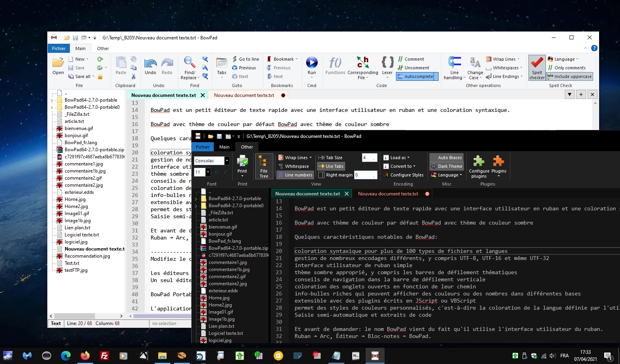This screenshot has height=364, width=620.
Task: Toggle File Tree in dark window
Action: tap(264, 166)
